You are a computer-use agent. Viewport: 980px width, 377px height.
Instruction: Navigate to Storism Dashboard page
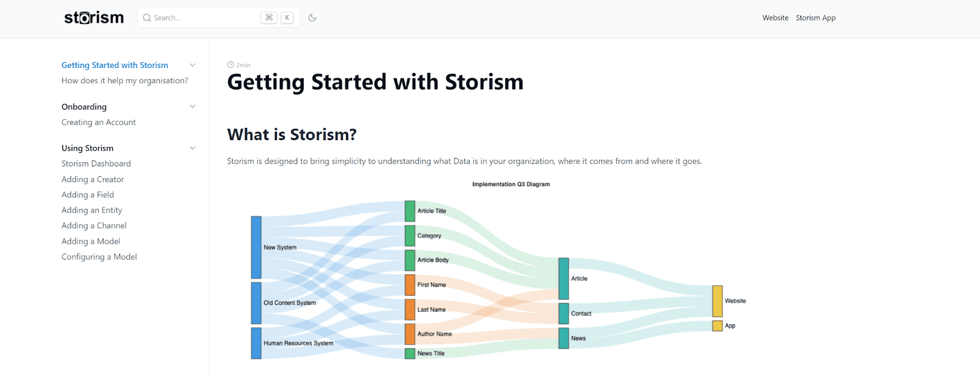96,164
